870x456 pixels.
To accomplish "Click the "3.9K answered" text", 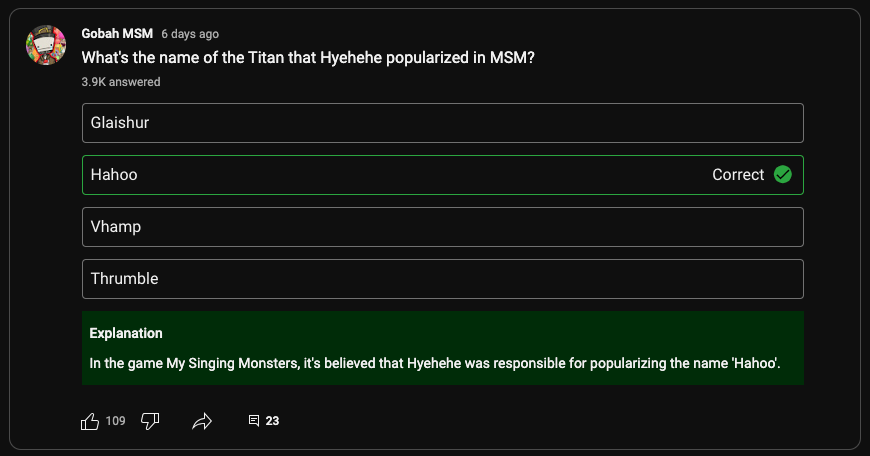I will 120,82.
